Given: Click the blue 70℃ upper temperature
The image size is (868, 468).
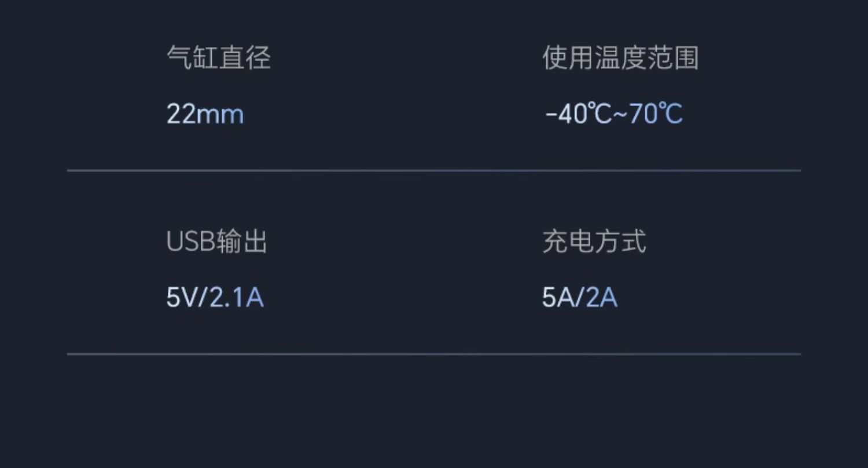Looking at the screenshot, I should pyautogui.click(x=656, y=114).
